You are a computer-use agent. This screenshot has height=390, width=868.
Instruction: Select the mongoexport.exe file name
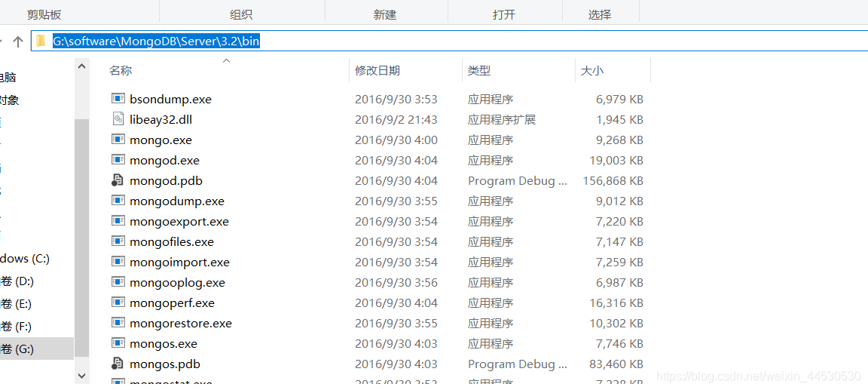click(x=179, y=222)
